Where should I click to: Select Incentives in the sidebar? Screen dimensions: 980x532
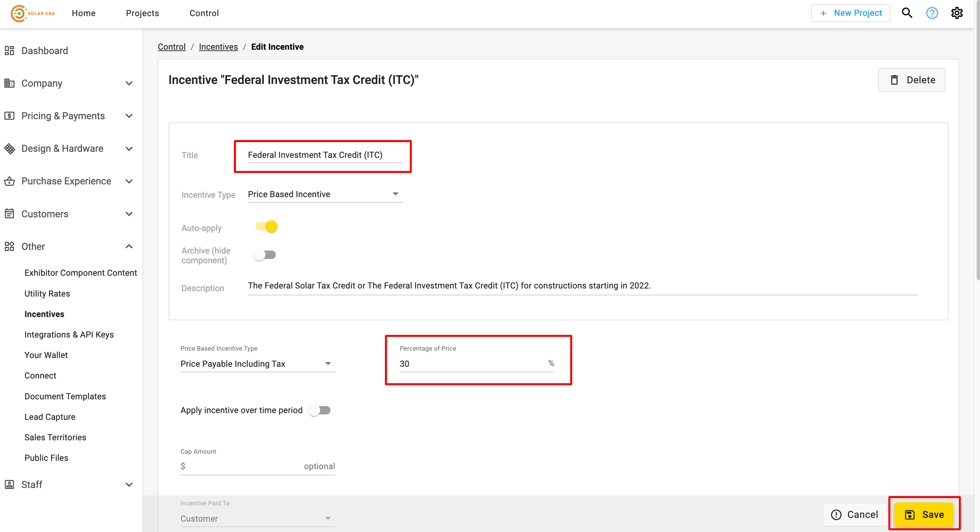click(44, 314)
